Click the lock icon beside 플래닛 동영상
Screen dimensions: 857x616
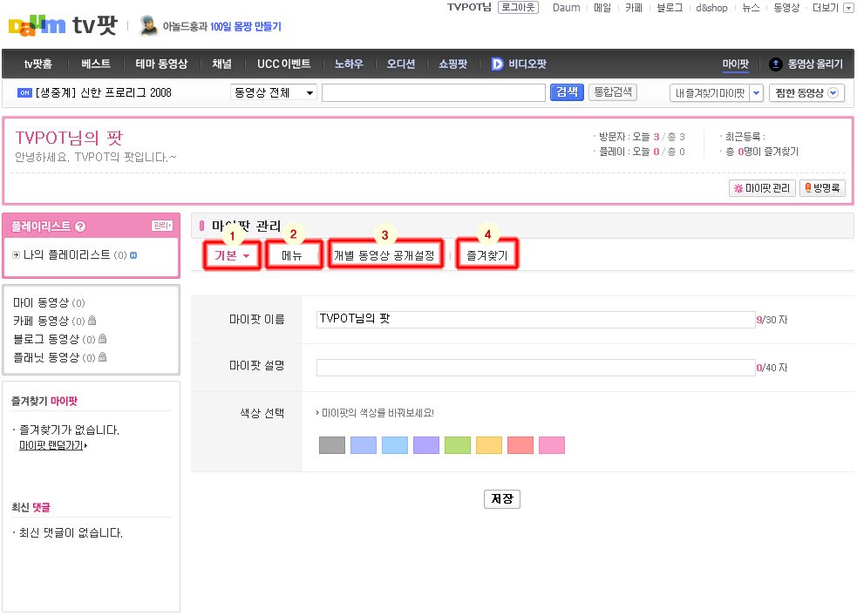coord(102,357)
